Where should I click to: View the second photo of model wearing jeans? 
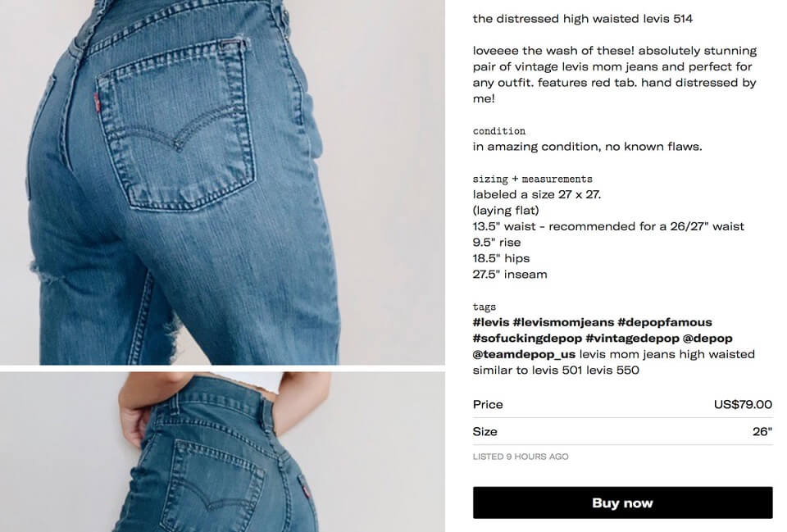point(222,452)
